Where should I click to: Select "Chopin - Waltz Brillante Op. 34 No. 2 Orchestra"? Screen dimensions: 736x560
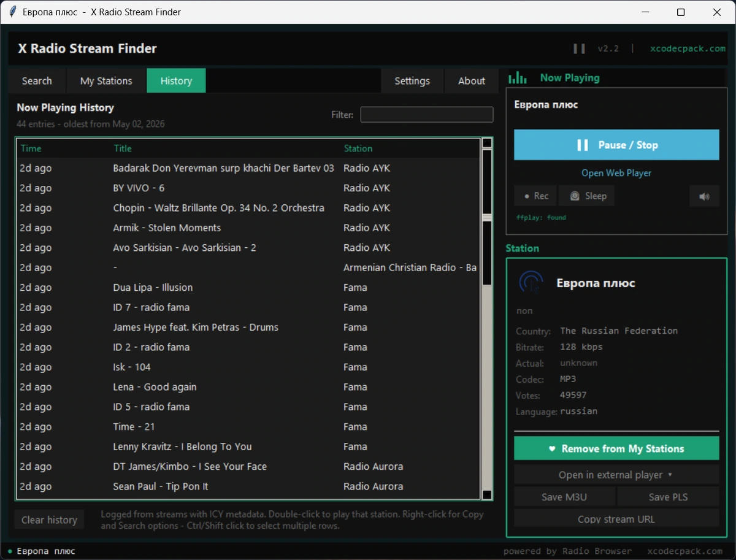pos(248,208)
